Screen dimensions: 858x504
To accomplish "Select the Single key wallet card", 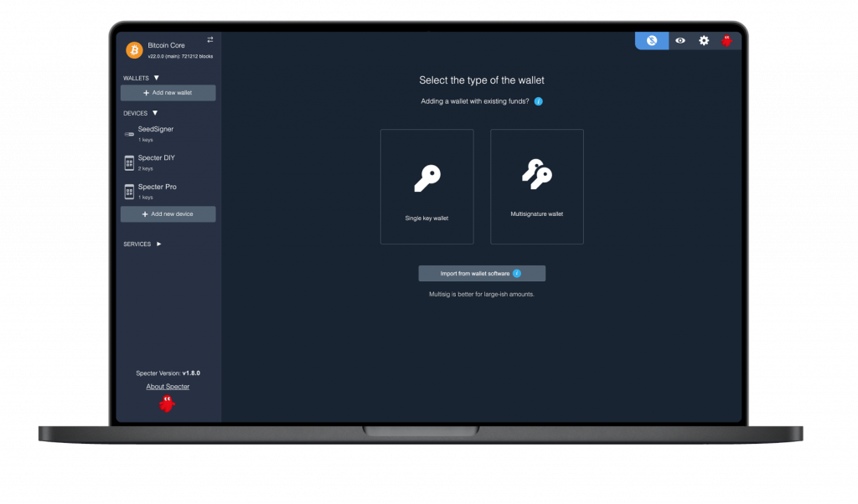I will click(x=427, y=184).
